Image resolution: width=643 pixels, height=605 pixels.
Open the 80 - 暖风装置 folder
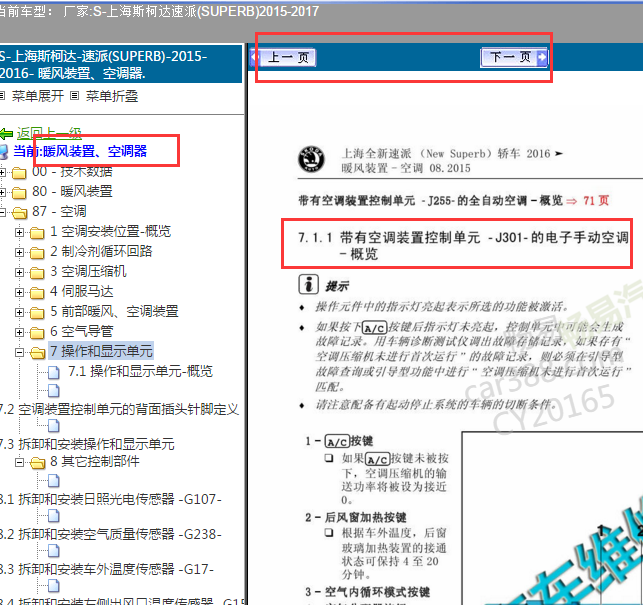click(x=72, y=192)
